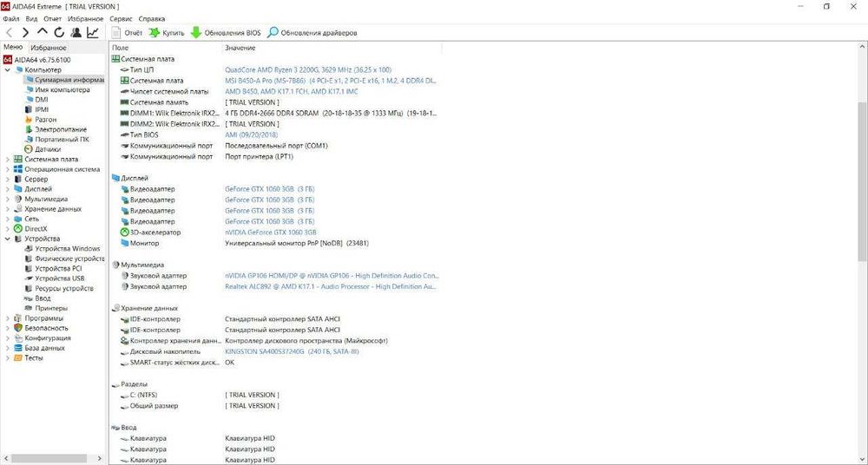
Task: Open the KINGSTON SA400S37240G drive link
Action: click(x=292, y=351)
